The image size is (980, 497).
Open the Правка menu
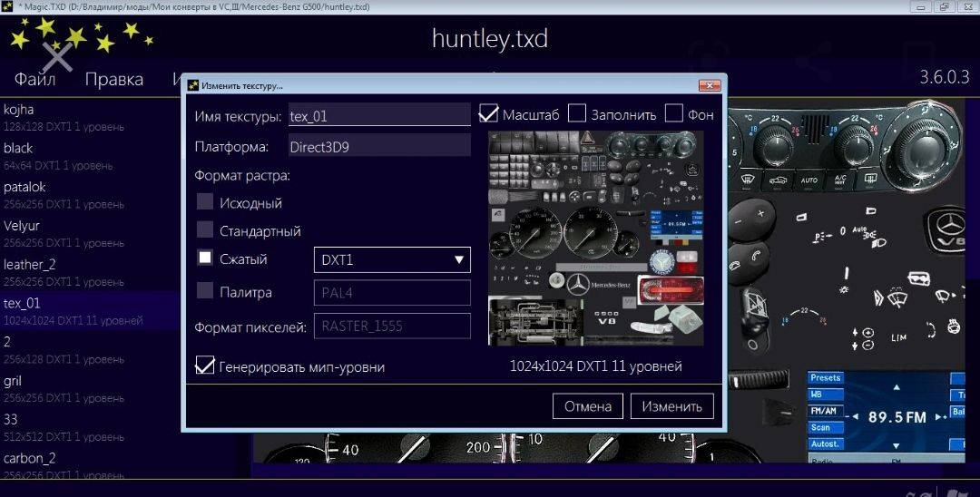[113, 80]
